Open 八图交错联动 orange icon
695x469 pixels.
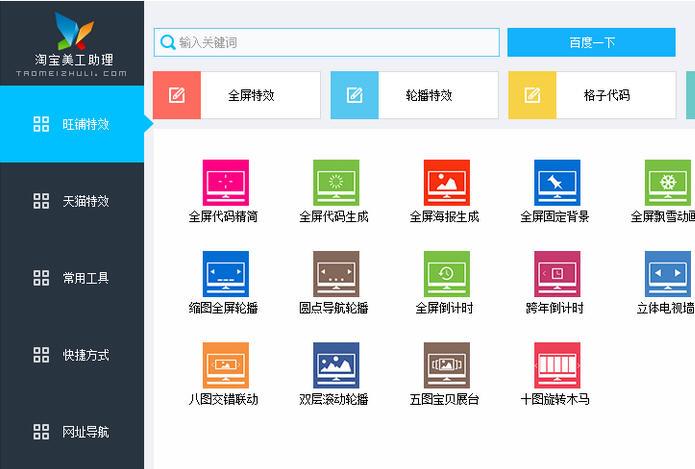pos(226,365)
